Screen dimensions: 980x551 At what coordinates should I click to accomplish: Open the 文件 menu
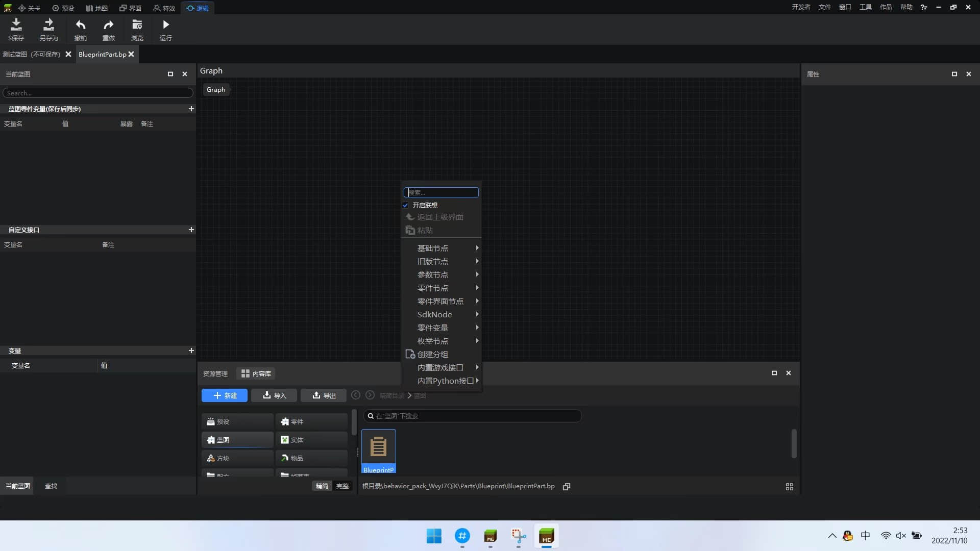(825, 7)
